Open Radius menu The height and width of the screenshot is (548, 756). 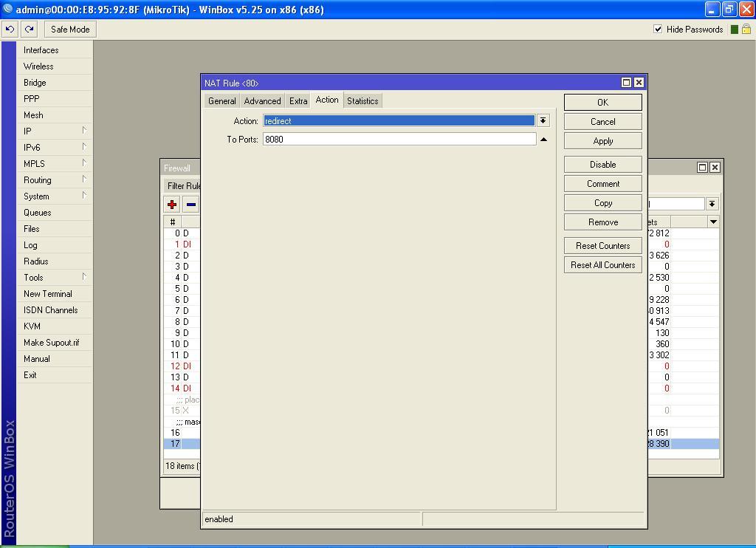pos(54,261)
